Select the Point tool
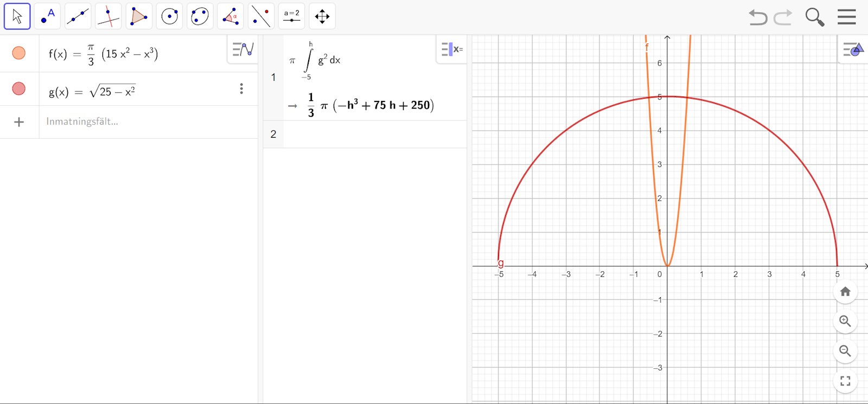 48,16
